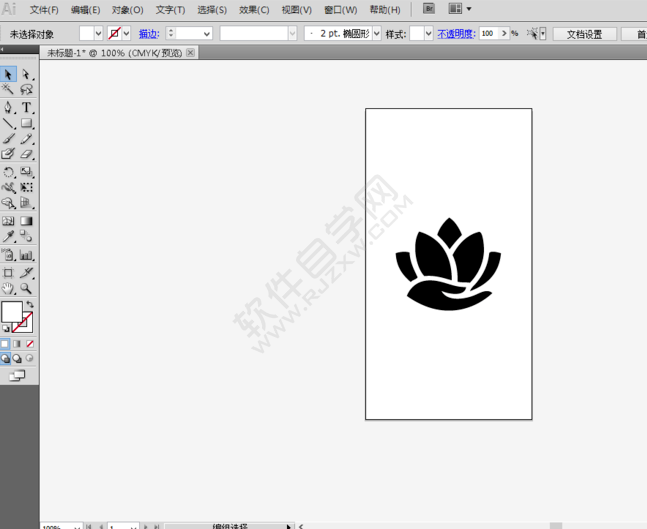Select the Gradient tool

point(26,221)
